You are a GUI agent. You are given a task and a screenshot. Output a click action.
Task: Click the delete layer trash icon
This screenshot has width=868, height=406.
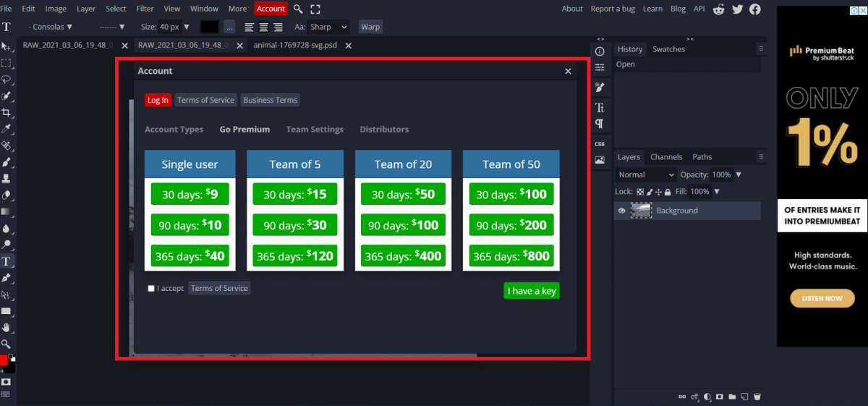[x=757, y=397]
